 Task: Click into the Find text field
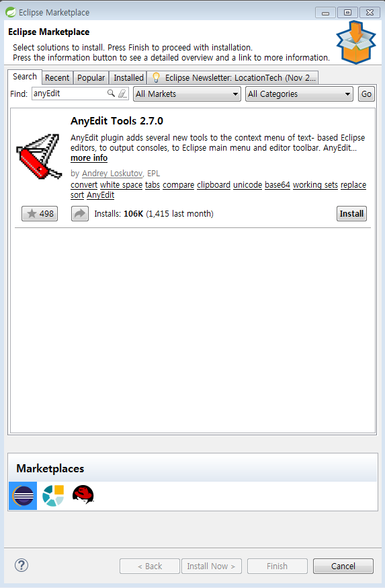(69, 94)
